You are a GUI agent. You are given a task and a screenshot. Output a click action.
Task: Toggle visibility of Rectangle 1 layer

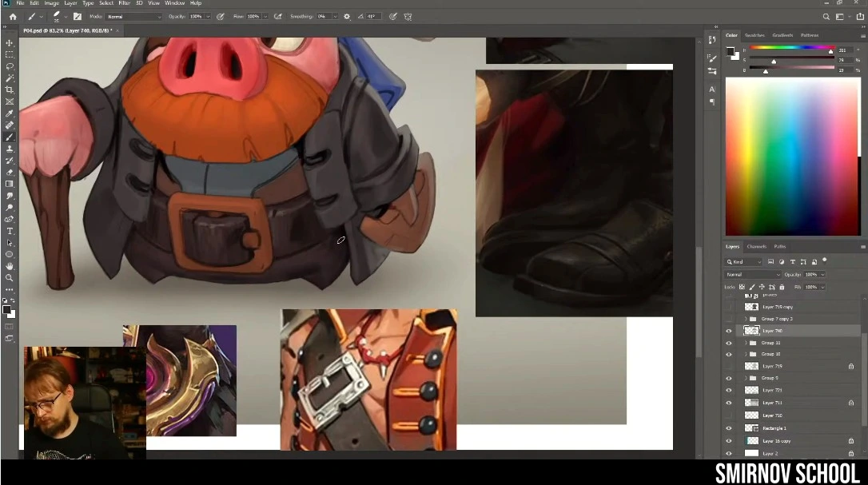[x=728, y=428]
